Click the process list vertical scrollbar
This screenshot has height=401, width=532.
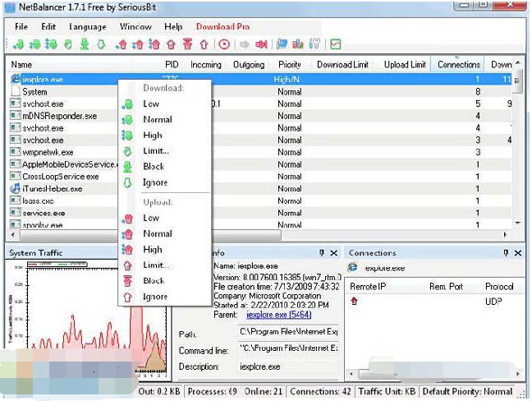[517, 148]
